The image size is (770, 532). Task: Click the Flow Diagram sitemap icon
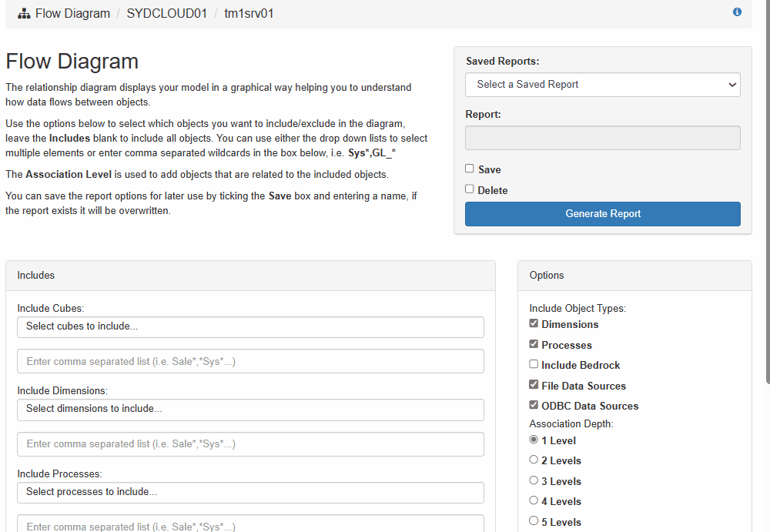coord(24,14)
